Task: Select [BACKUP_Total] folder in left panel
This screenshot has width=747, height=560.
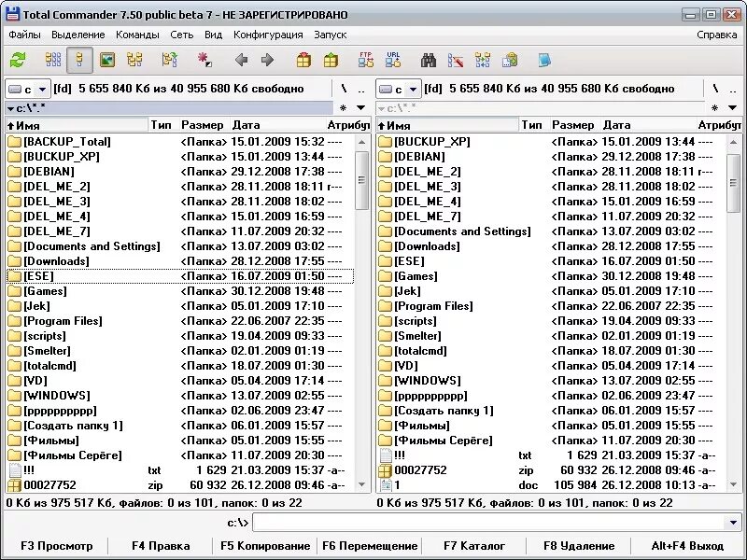Action: (x=180, y=142)
